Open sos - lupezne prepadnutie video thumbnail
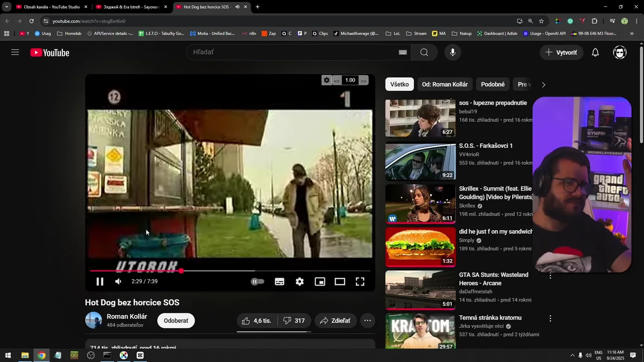 point(420,118)
